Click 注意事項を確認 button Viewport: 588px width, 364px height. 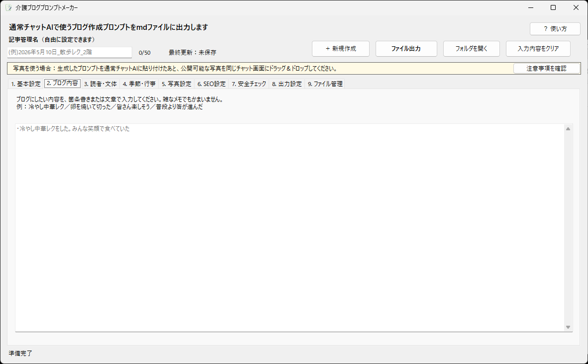click(x=546, y=69)
